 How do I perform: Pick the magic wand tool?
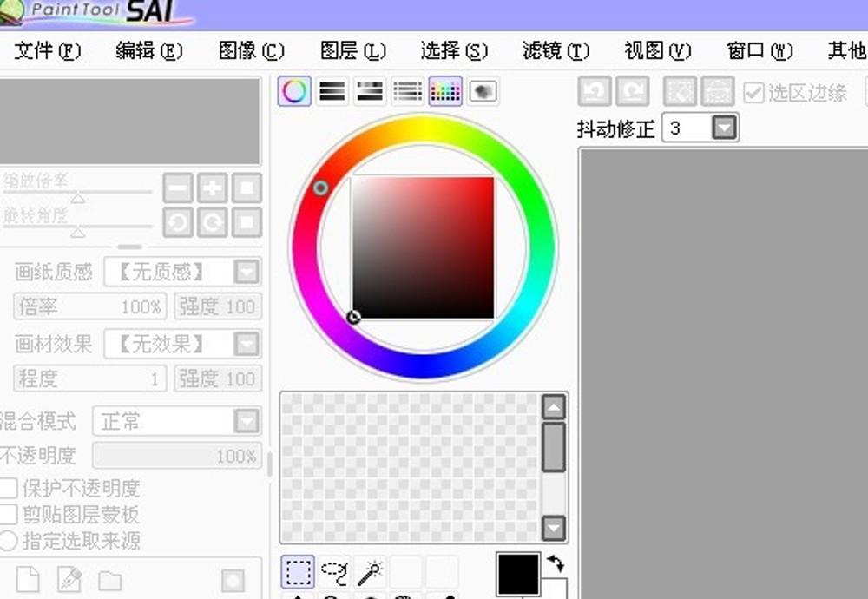tap(371, 572)
